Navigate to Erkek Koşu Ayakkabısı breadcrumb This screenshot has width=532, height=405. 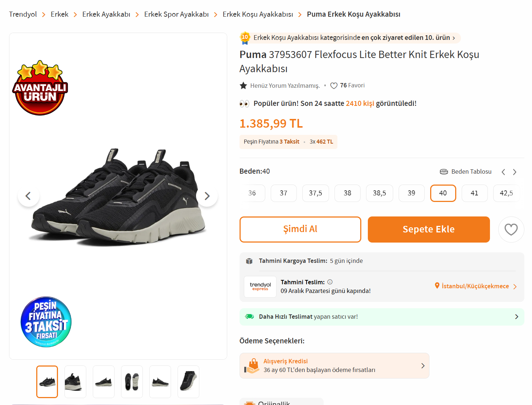[258, 15]
